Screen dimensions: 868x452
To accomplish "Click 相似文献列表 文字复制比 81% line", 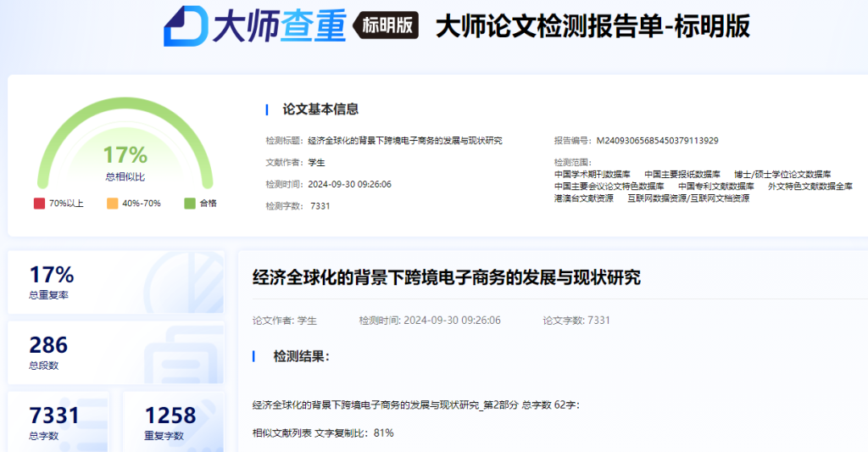I will click(x=323, y=433).
